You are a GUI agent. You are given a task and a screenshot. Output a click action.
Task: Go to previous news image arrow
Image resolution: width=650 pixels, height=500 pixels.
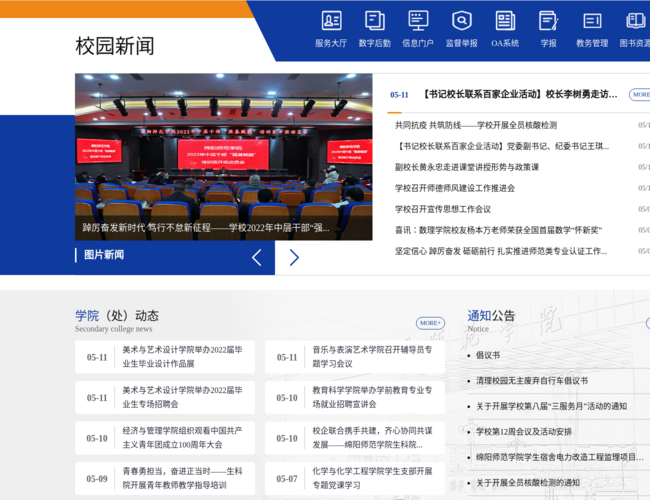(257, 257)
